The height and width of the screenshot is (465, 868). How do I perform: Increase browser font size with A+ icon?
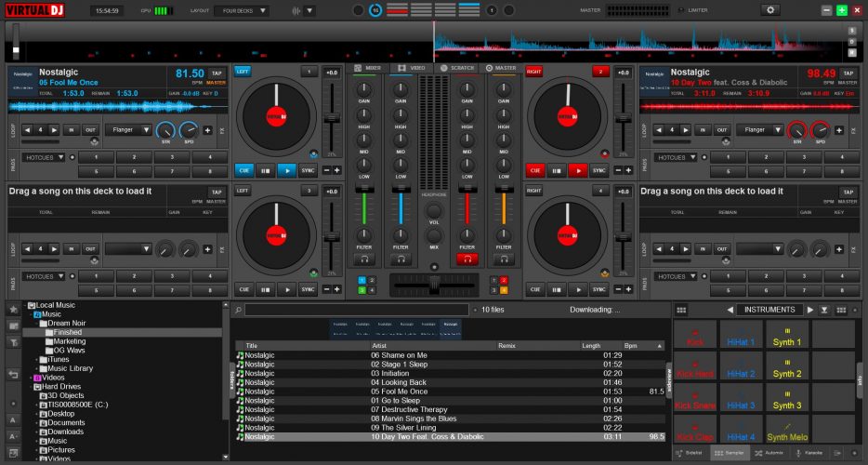click(13, 436)
